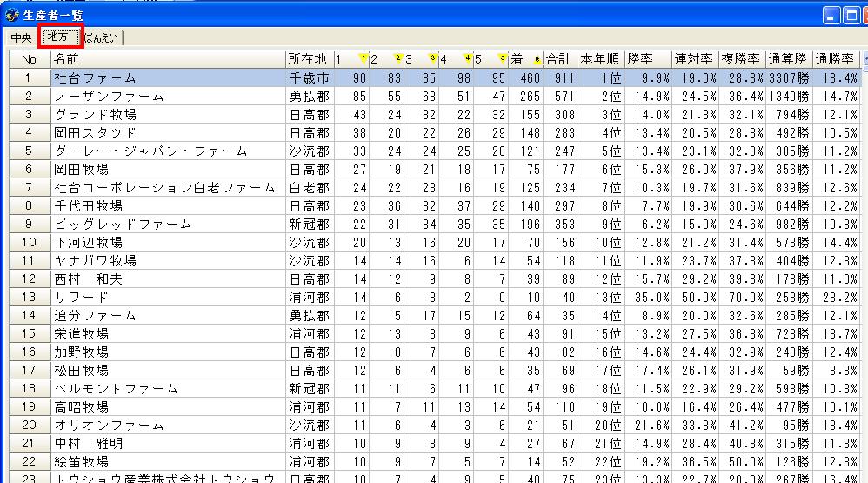This screenshot has height=483, width=868.
Task: Select the リワード row
Action: (435, 298)
